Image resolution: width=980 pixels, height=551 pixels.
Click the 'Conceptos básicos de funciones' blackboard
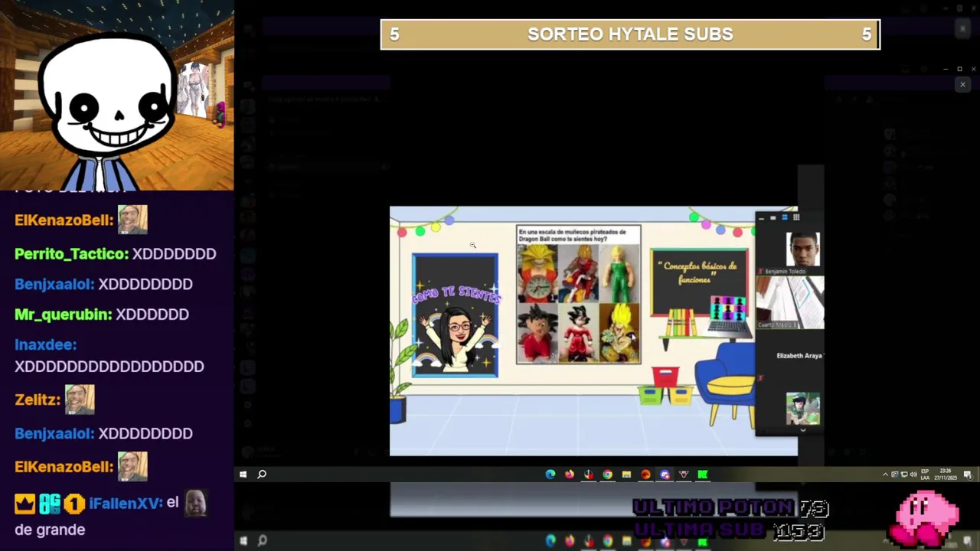tap(700, 281)
